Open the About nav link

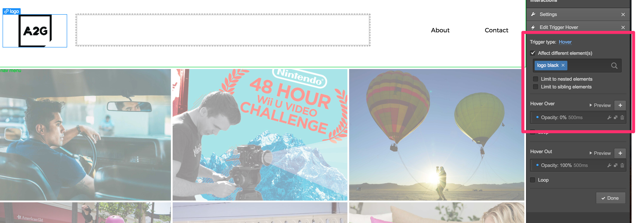click(x=440, y=30)
